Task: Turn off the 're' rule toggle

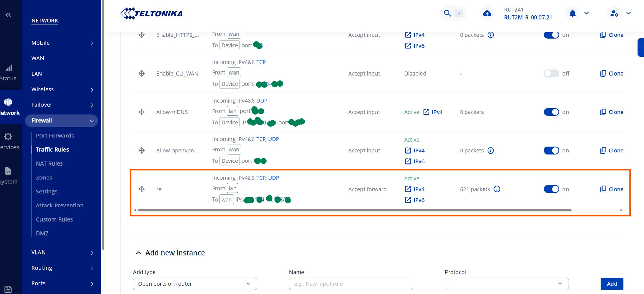Action: point(551,189)
